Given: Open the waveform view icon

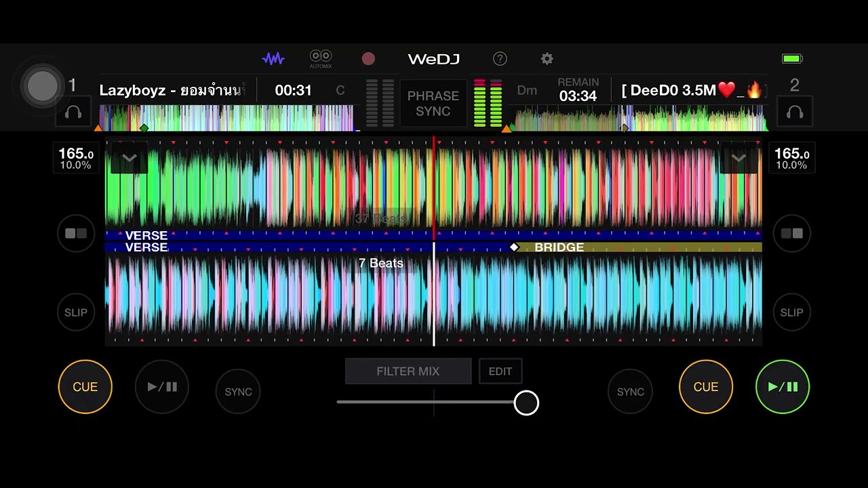Looking at the screenshot, I should pyautogui.click(x=273, y=59).
